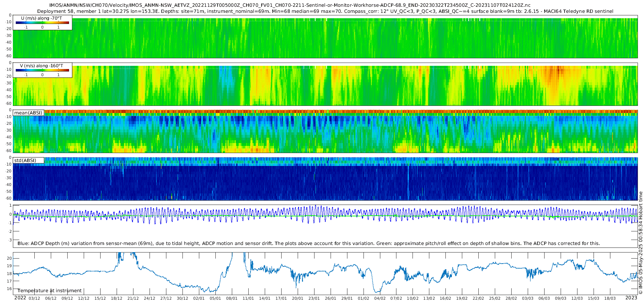Click the V velocity colorbar legend
This screenshot has height=304, width=644.
(42, 70)
